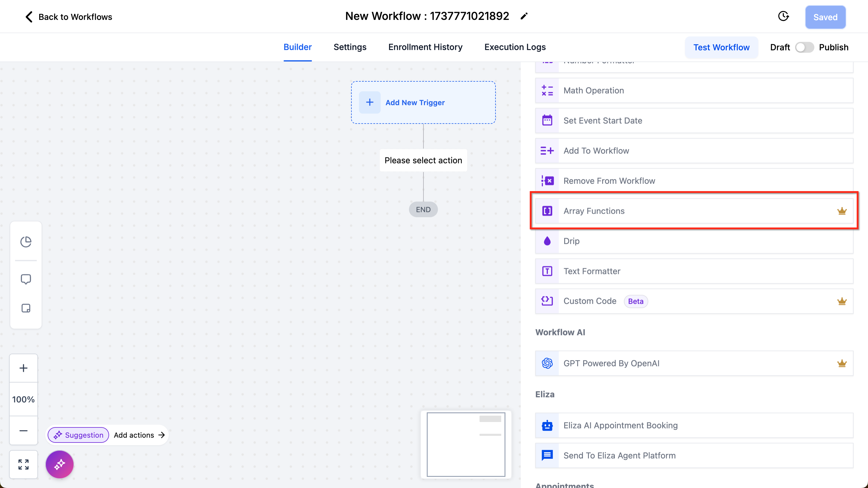Click the zoom in plus icon
The height and width of the screenshot is (488, 868).
click(23, 368)
